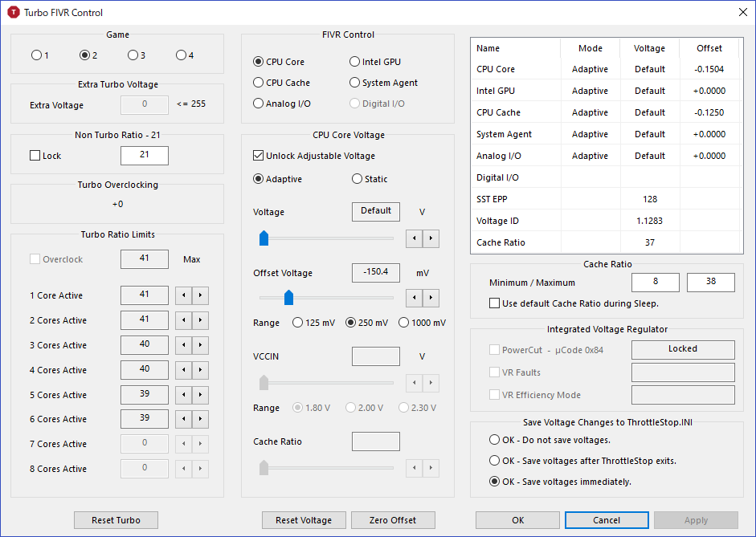756x537 pixels.
Task: Close the Turbo FIVR Control window
Action: coord(743,13)
